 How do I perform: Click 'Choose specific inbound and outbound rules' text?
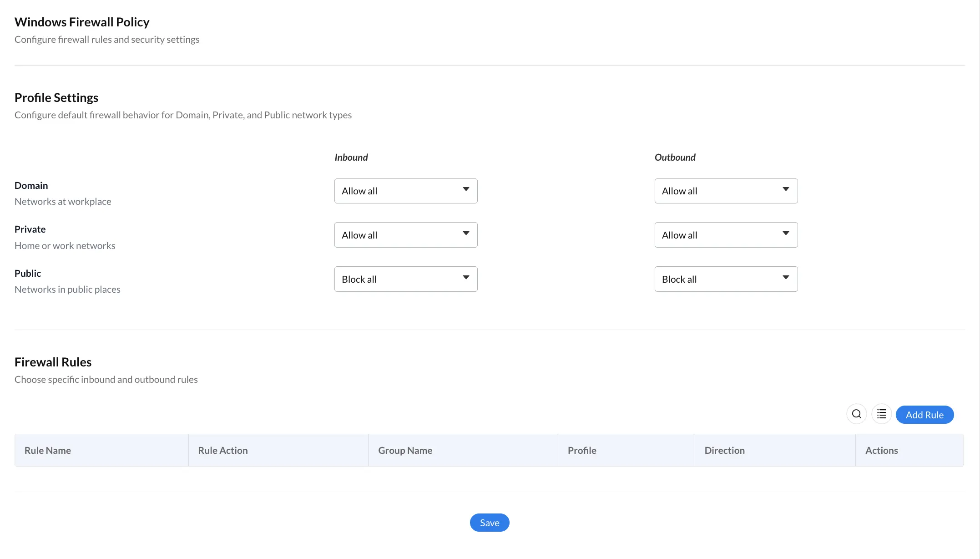[x=106, y=379]
